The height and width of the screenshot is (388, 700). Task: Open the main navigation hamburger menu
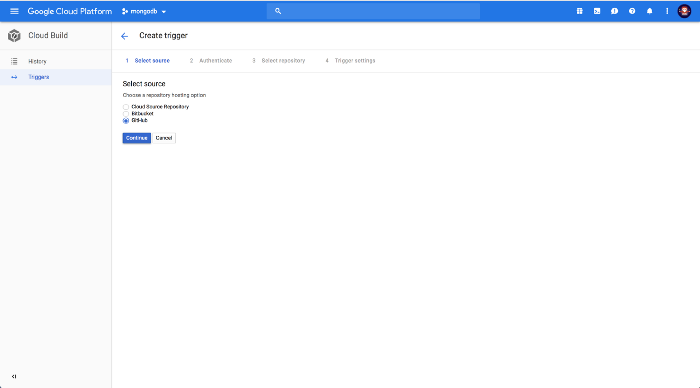tap(14, 11)
